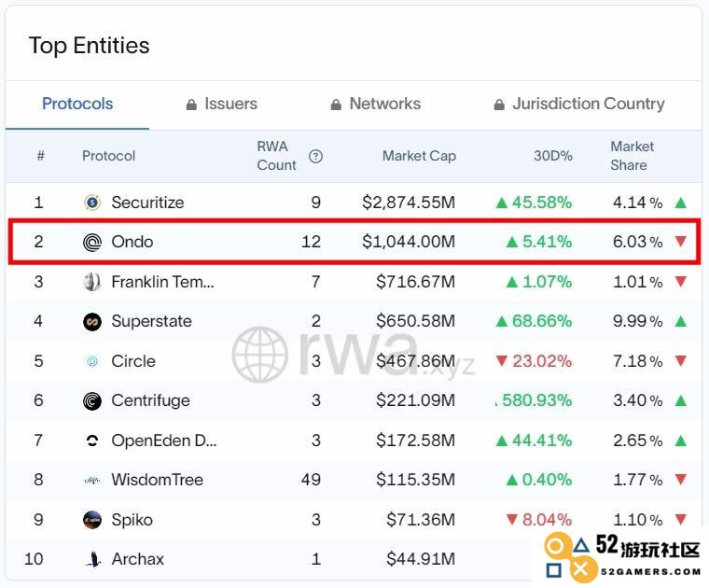Screen dimensions: 709x588
Task: Sort by the RWA Count column header
Action: [x=276, y=156]
